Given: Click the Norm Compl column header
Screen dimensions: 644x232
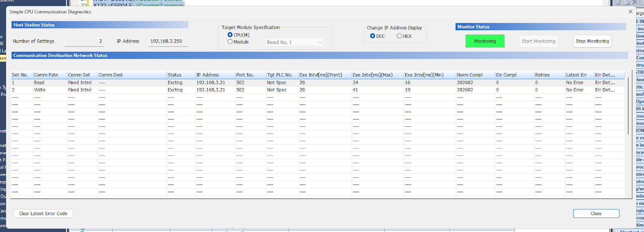Looking at the screenshot, I should point(475,75).
